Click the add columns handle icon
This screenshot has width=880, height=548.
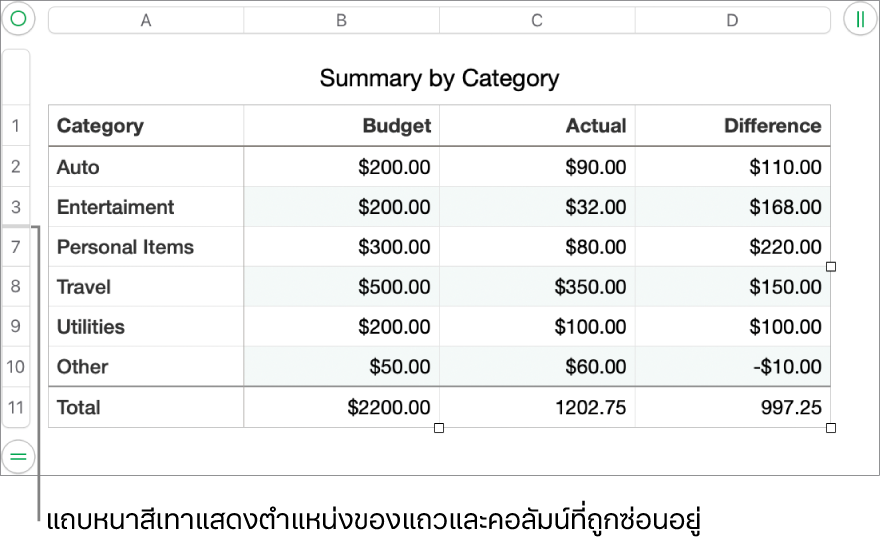click(x=860, y=19)
